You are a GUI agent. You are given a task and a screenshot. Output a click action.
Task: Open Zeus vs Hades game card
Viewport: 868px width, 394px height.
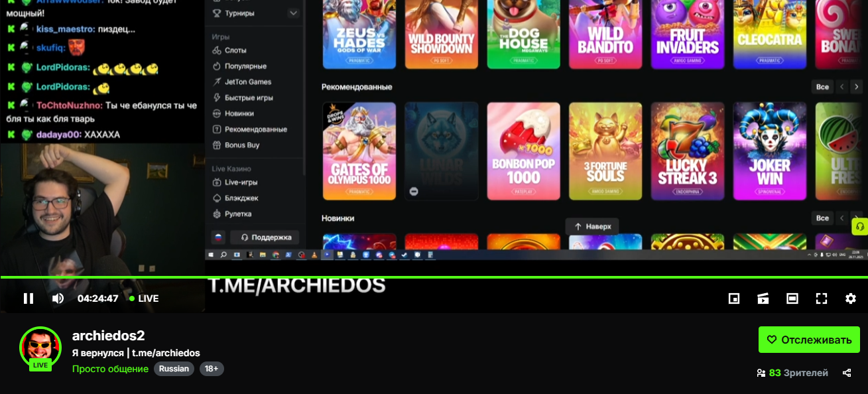[359, 33]
